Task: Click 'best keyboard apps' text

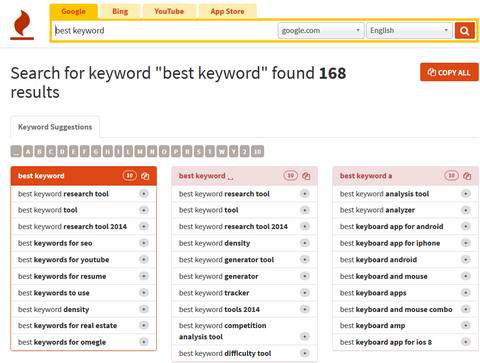Action: [x=373, y=293]
